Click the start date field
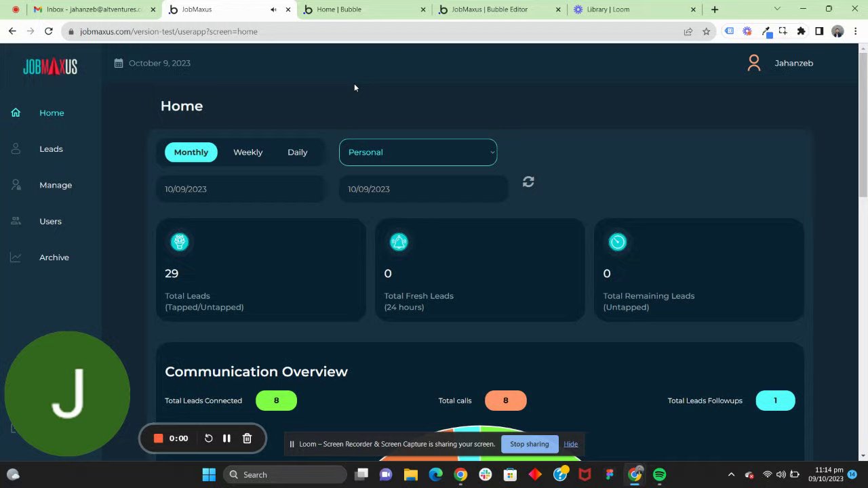Screen dimensions: 868x488 tap(241, 189)
